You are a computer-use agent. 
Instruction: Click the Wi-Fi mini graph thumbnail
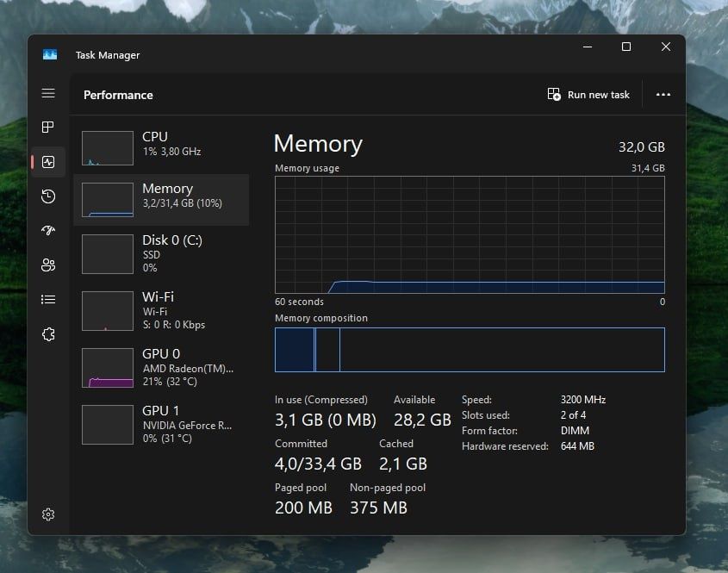(x=108, y=311)
